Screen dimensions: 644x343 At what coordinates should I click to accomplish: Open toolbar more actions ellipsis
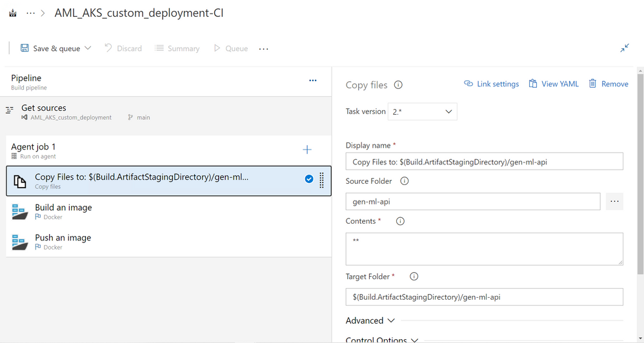[264, 49]
